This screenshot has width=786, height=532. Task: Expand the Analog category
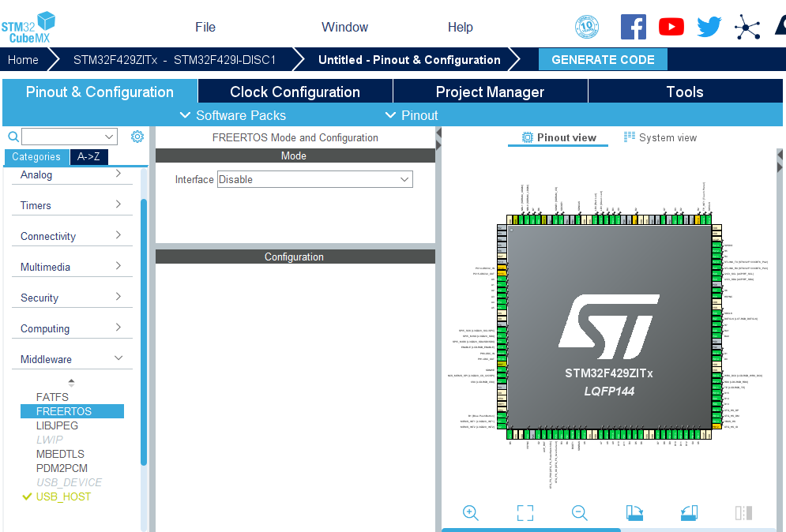[x=72, y=174]
